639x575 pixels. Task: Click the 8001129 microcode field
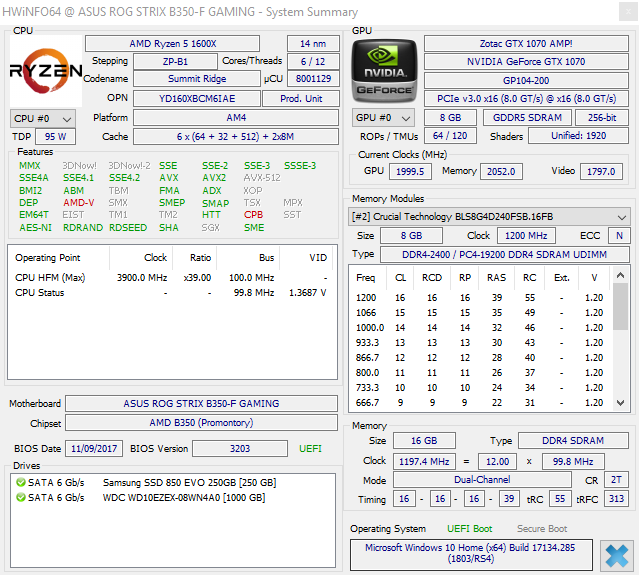[313, 79]
